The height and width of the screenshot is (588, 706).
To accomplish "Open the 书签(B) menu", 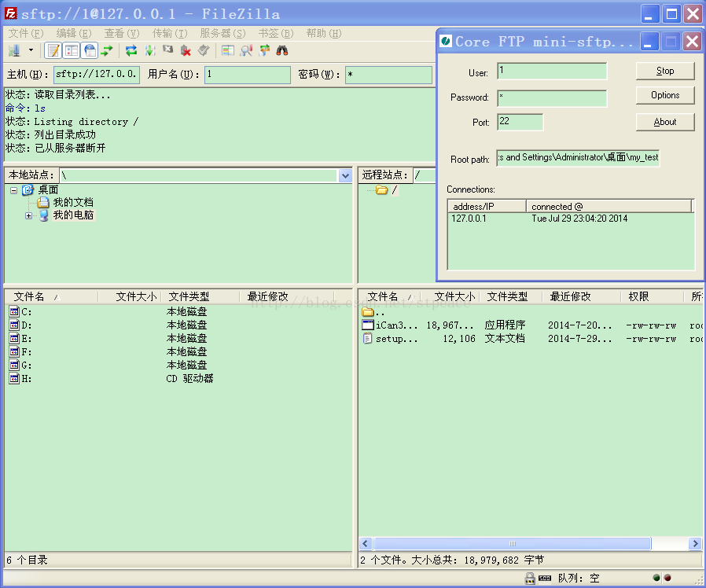I will 276,33.
